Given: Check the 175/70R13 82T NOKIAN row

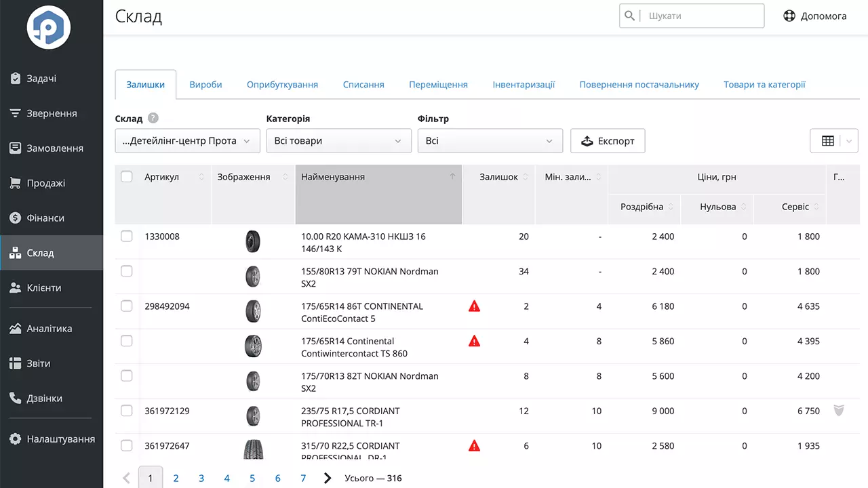Looking at the screenshot, I should (x=127, y=375).
